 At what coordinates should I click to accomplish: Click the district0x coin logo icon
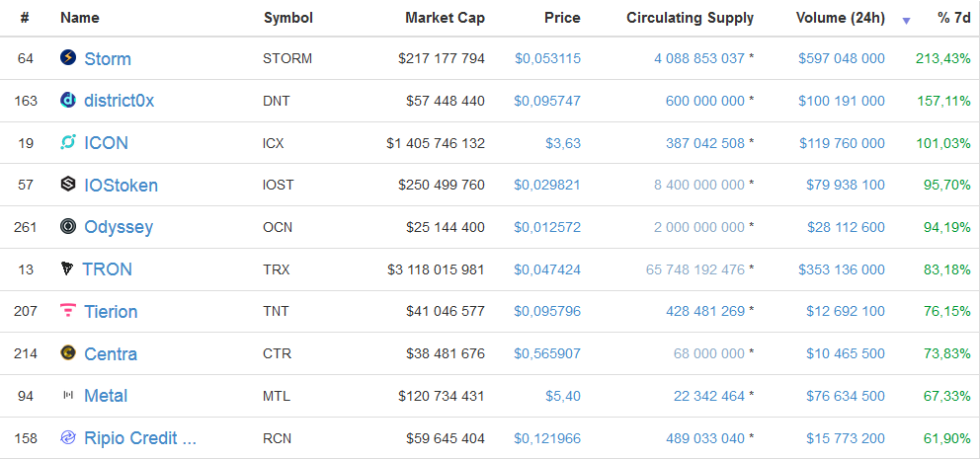68,100
